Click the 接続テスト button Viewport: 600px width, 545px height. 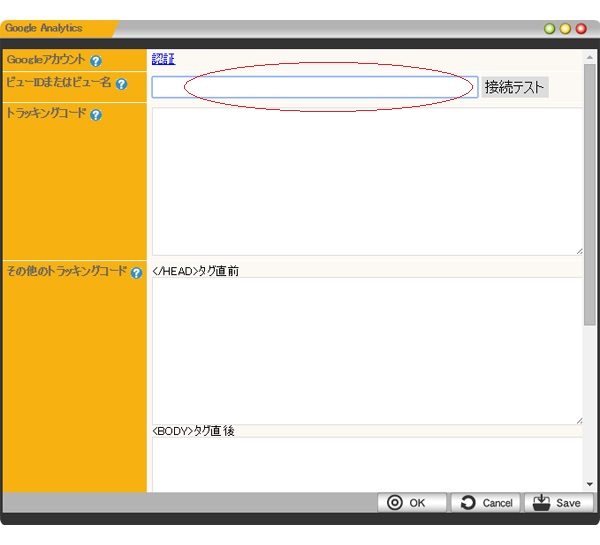pos(515,87)
